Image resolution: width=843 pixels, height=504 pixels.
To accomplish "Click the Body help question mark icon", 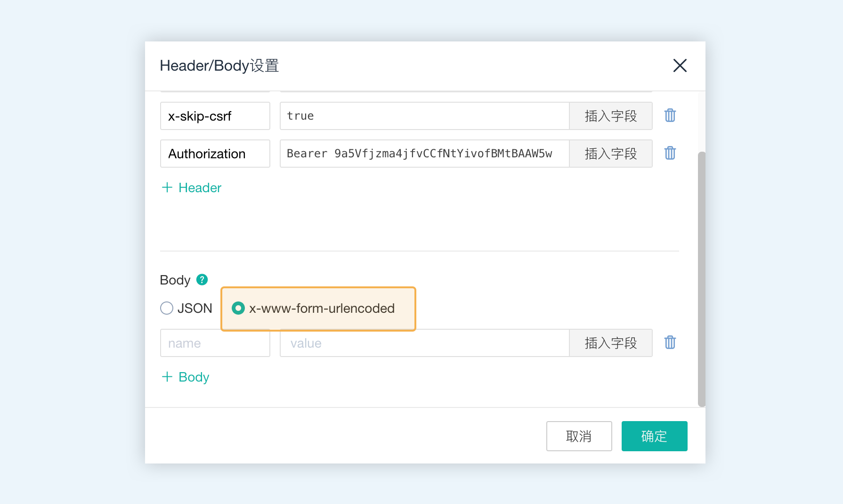I will point(202,280).
